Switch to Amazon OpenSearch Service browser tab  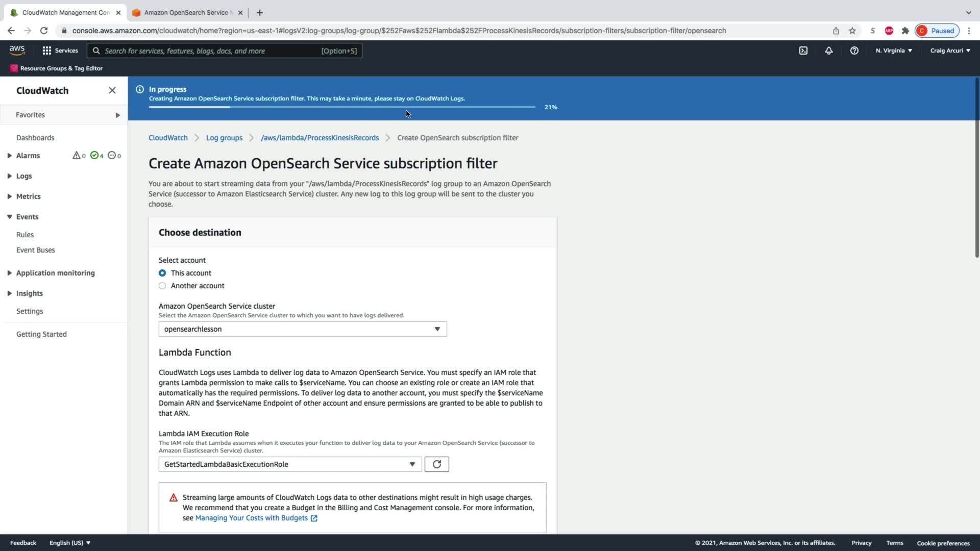(186, 12)
